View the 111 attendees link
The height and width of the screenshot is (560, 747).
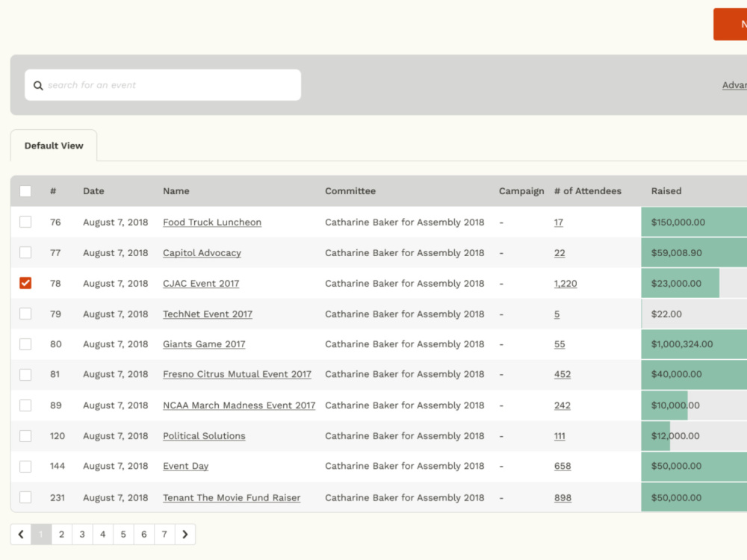(x=560, y=436)
